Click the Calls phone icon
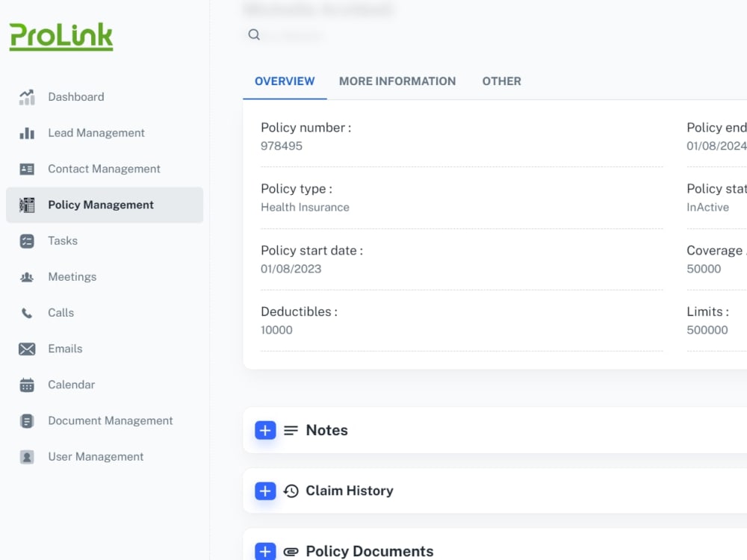 [27, 313]
